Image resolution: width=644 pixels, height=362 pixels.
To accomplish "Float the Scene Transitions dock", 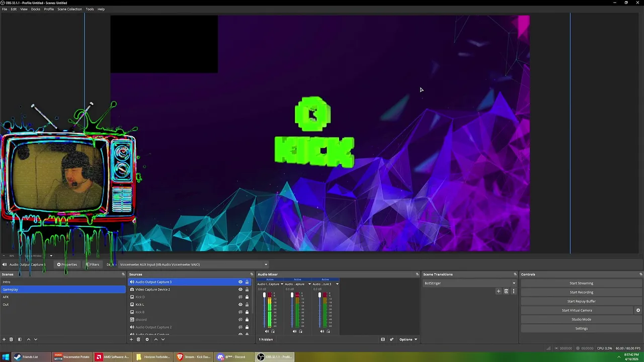I will (515, 275).
